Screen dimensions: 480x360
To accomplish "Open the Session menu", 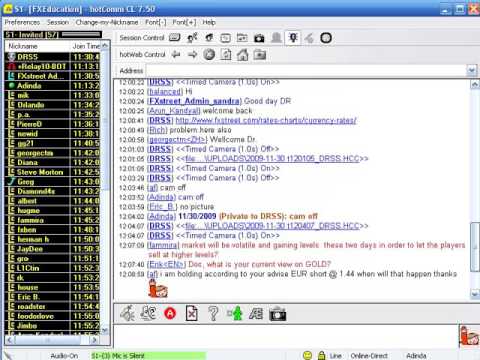I will tap(58, 22).
